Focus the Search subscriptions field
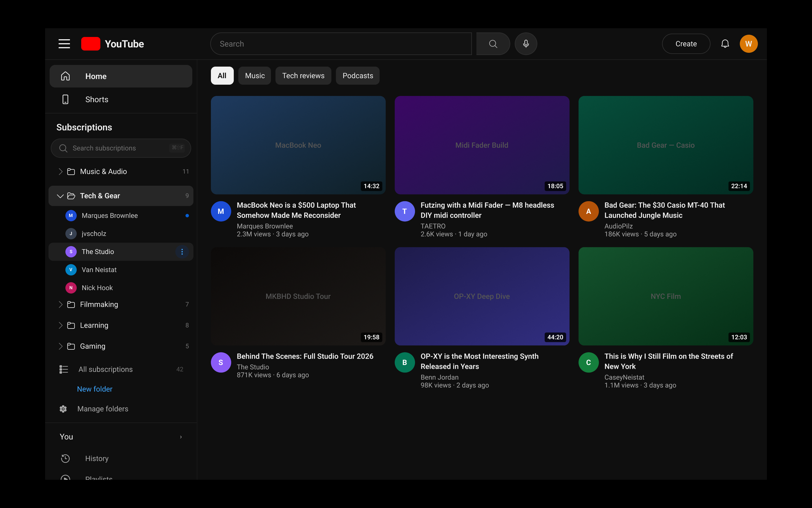812x508 pixels. 121,148
